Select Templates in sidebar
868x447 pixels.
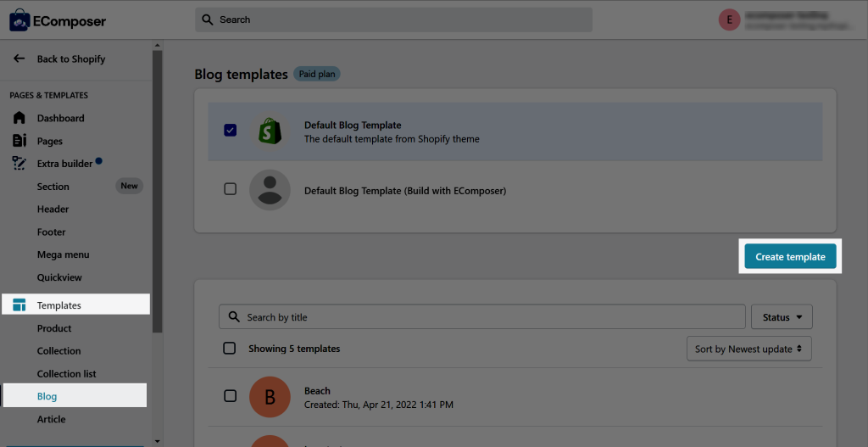point(75,305)
